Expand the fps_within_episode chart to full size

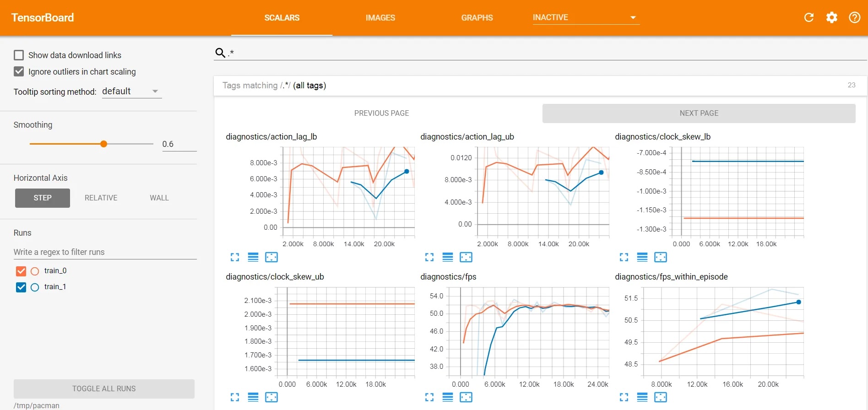pos(624,397)
